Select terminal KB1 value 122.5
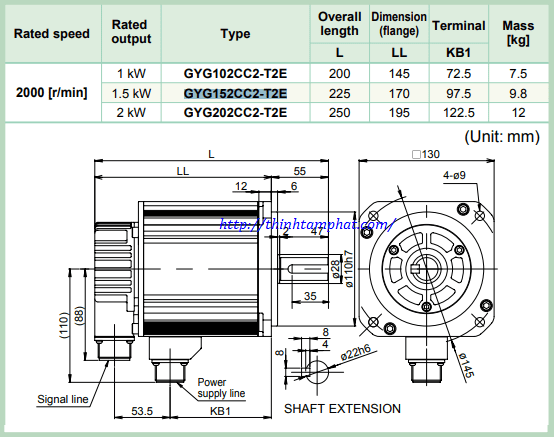Screen dimensions: 554x437 tap(459, 113)
